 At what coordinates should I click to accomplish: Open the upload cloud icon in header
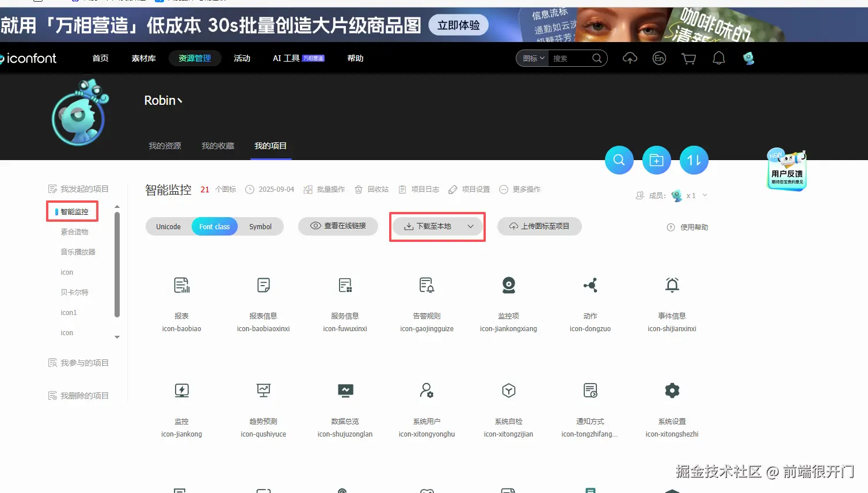click(630, 58)
